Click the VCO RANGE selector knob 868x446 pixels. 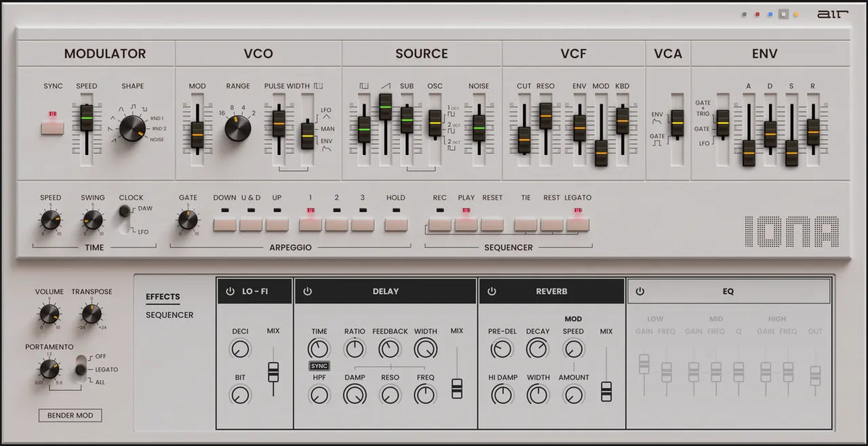(x=238, y=128)
